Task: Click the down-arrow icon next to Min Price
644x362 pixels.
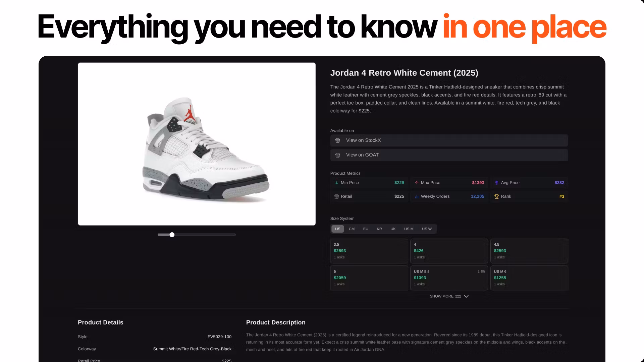Action: (336, 183)
